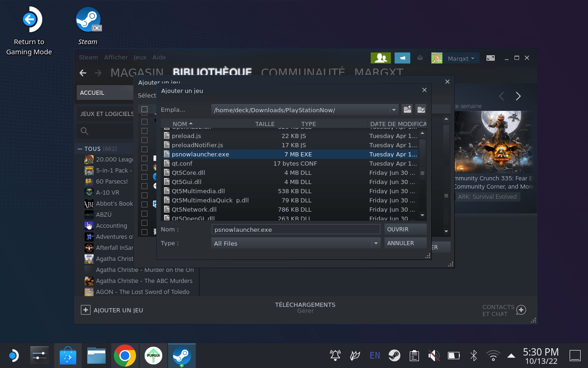Launch Google Chrome from the taskbar

(x=125, y=356)
